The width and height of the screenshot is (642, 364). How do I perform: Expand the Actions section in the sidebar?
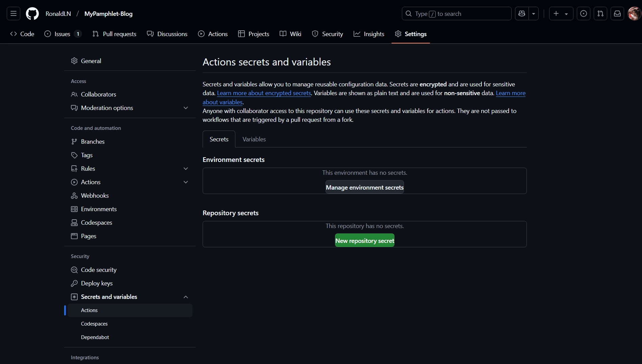point(185,182)
